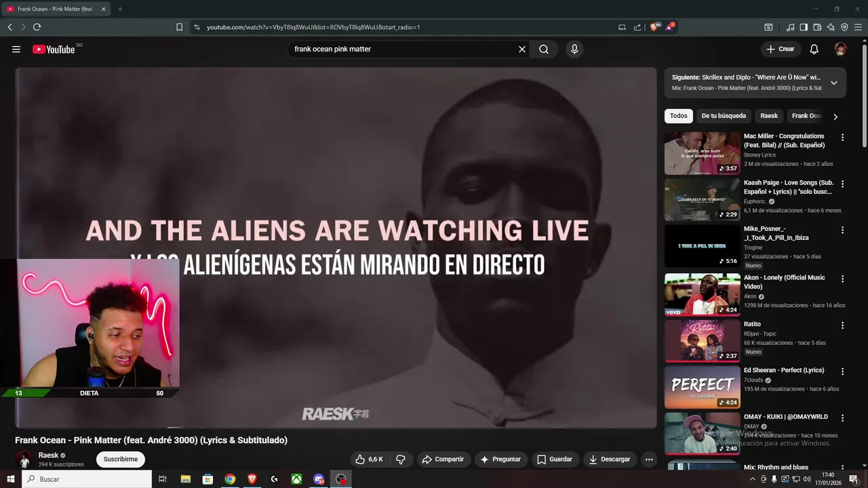
Task: Click the Windows Buscar search box
Action: [87, 479]
